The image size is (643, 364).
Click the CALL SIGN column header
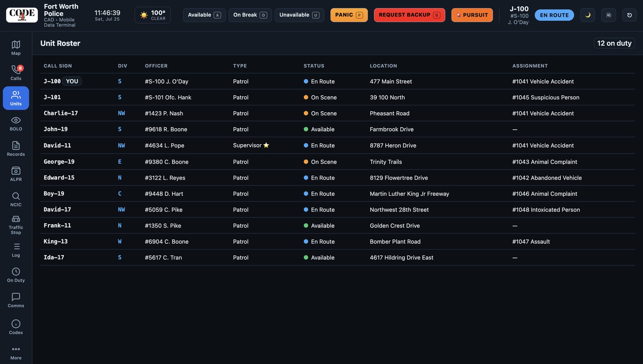pos(58,66)
